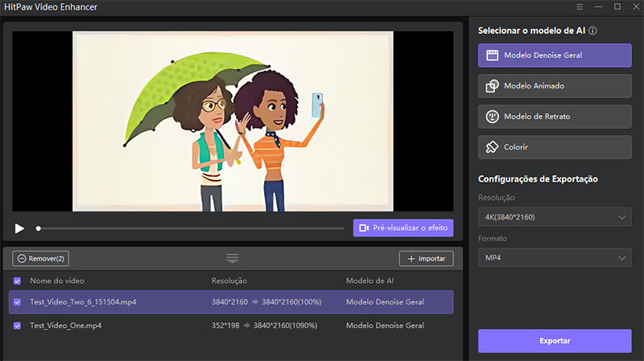Open the Formato dropdown showing MP4
Viewport: 644px width, 361px height.
pos(554,258)
